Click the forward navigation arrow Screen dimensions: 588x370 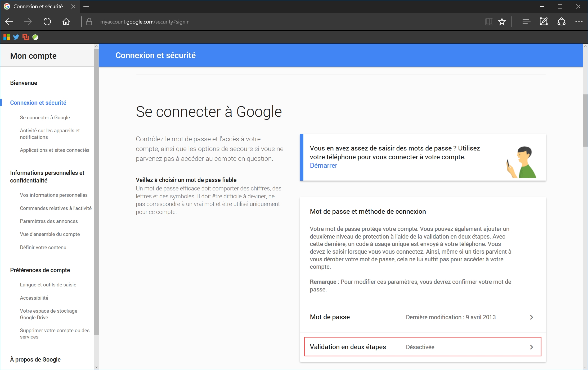click(28, 21)
